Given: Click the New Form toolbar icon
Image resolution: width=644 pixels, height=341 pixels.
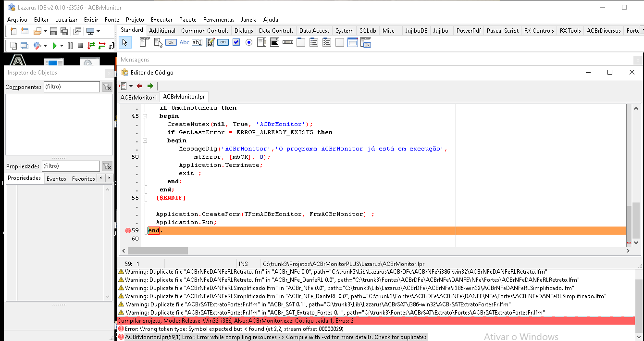Looking at the screenshot, I should 24,31.
